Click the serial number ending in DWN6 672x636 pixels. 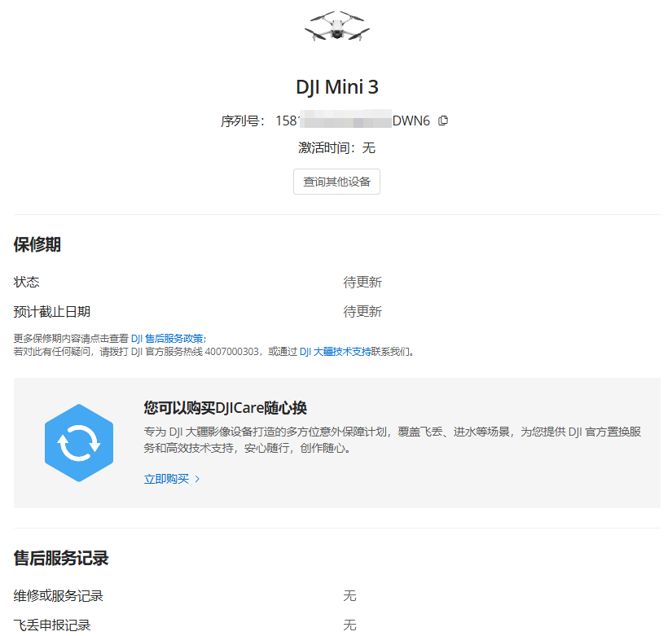[x=353, y=121]
